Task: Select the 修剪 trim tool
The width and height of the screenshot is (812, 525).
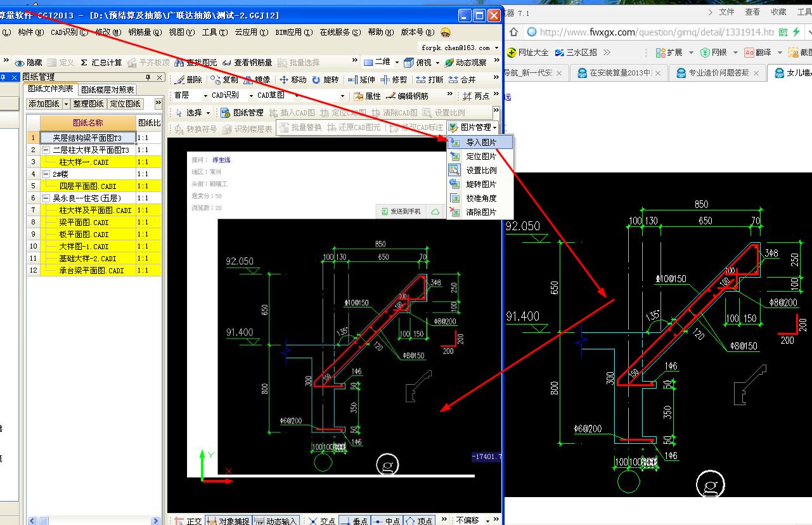Action: pyautogui.click(x=394, y=79)
